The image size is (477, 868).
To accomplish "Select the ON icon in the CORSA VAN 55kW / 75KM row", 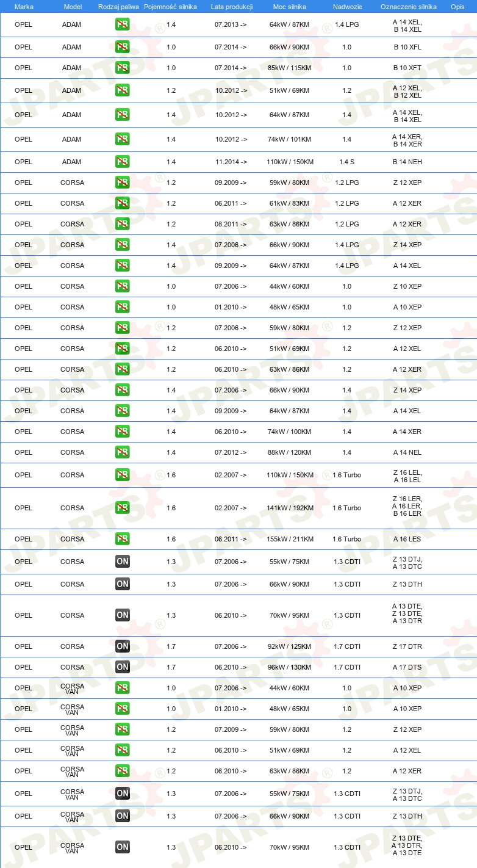I will coord(122,794).
